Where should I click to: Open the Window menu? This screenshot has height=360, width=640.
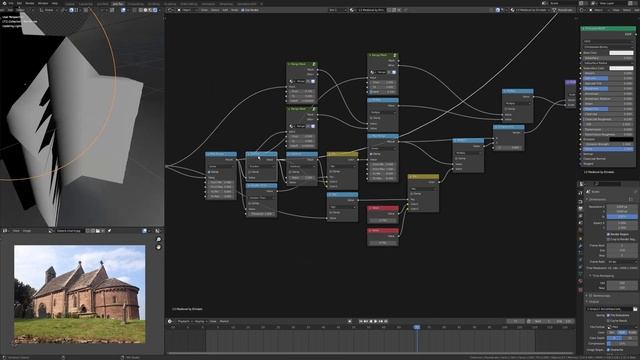tap(43, 3)
